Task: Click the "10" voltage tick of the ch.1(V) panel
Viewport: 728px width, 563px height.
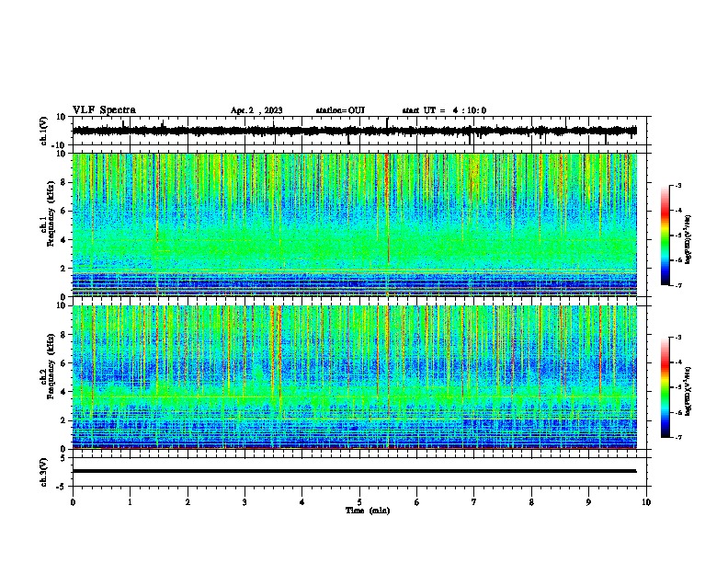Action: (x=62, y=117)
